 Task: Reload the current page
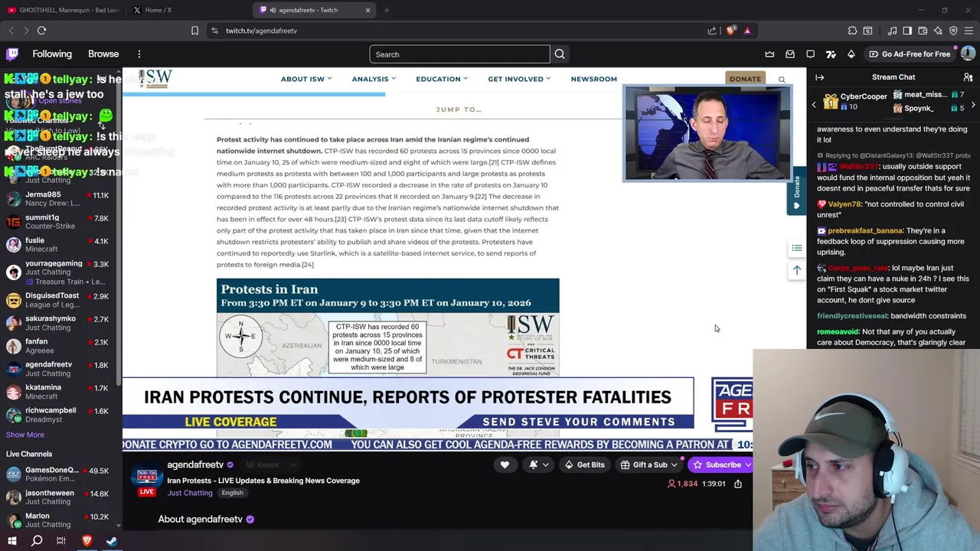pyautogui.click(x=41, y=31)
